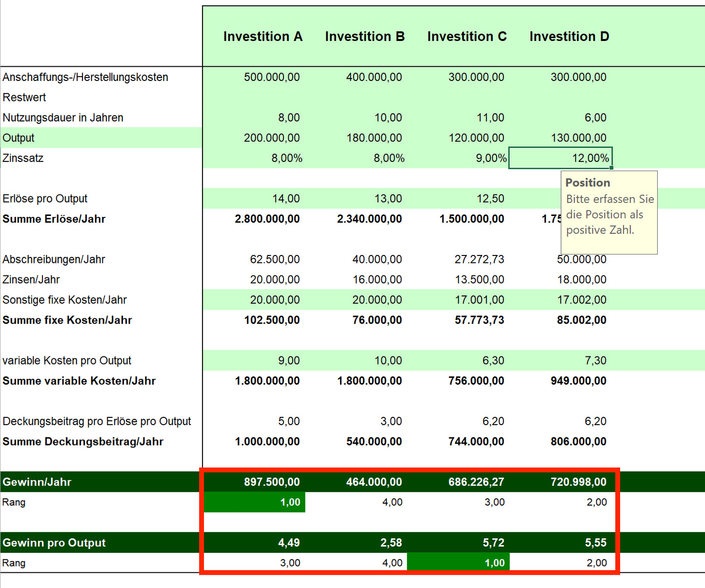Click the Gewinn pro Output row label

point(54,542)
